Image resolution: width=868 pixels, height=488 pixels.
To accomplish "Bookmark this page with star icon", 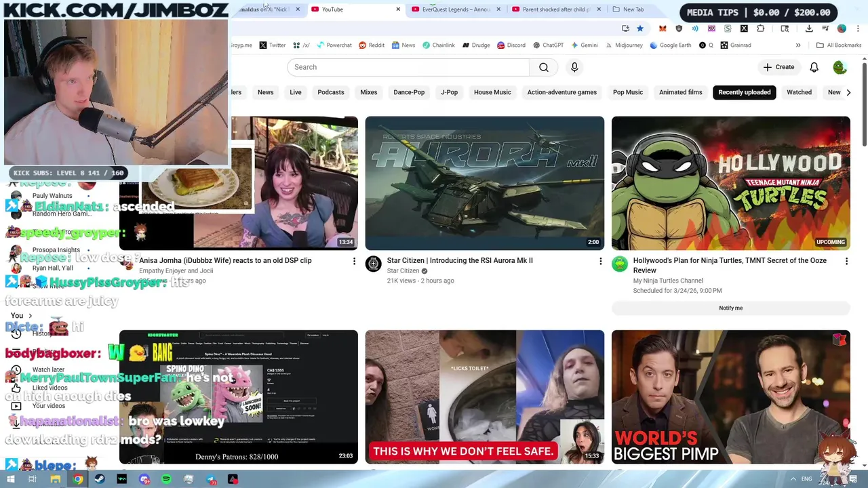I will click(x=639, y=28).
